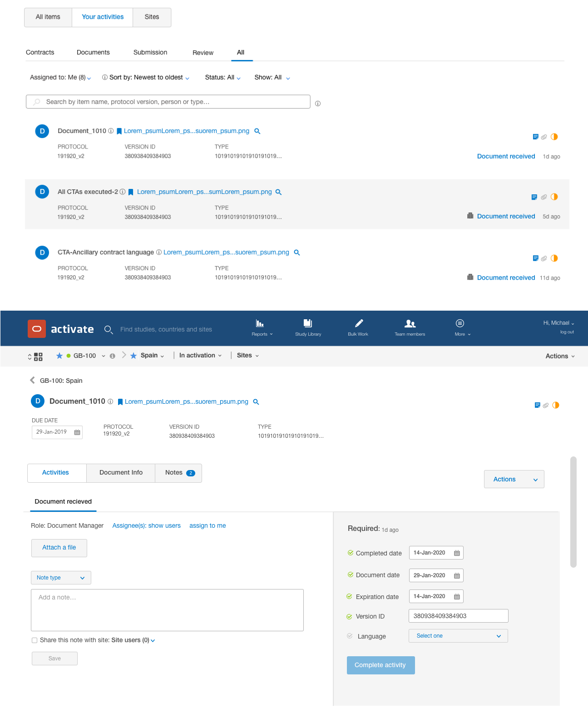The width and height of the screenshot is (588, 718).
Task: Open the Due Date calendar icon
Action: point(77,432)
